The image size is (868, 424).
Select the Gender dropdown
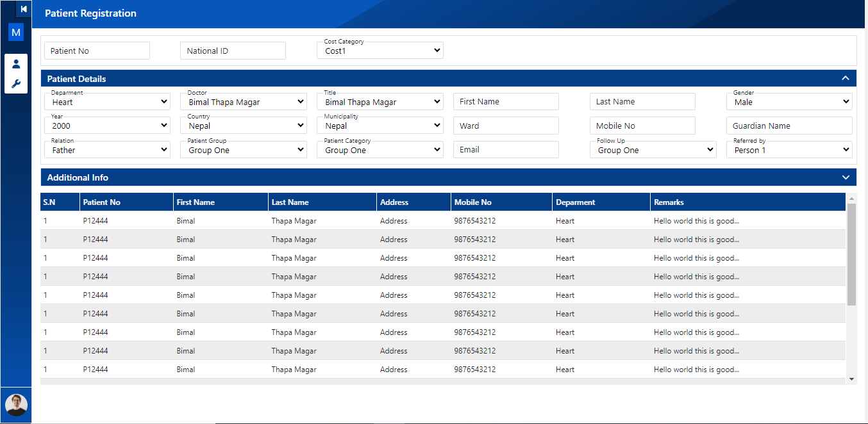click(x=789, y=102)
